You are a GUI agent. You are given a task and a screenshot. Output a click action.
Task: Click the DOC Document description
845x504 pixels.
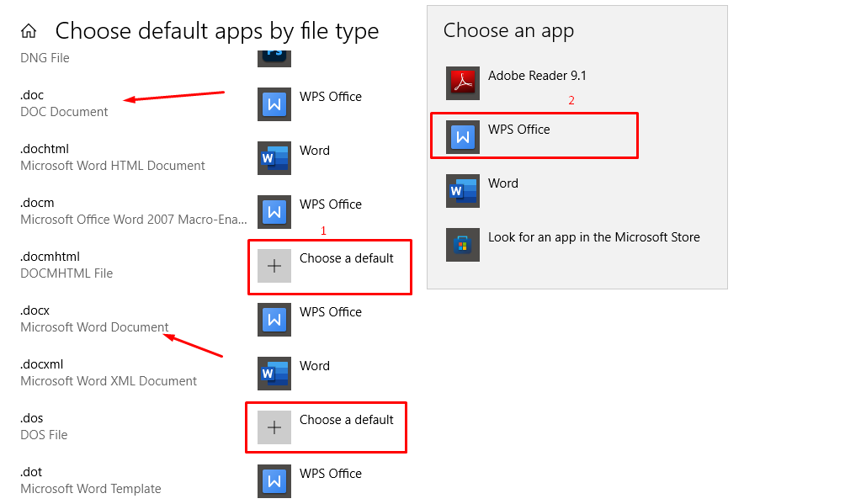pyautogui.click(x=64, y=112)
